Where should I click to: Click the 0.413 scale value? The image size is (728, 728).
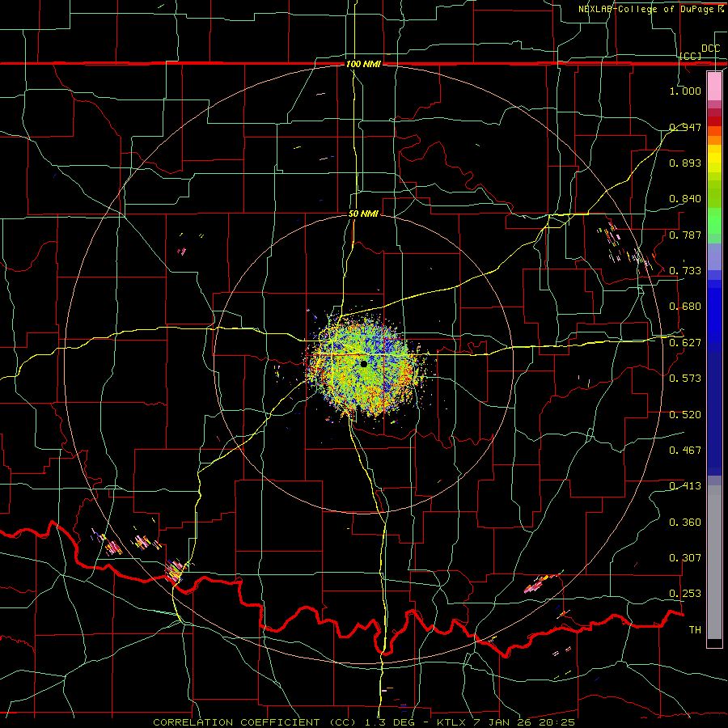pyautogui.click(x=685, y=485)
